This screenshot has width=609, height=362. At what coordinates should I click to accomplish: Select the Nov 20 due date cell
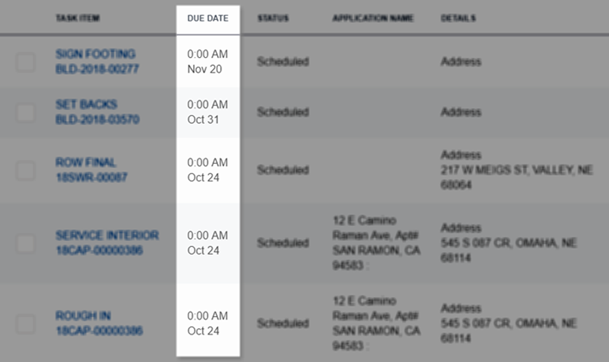click(x=208, y=61)
